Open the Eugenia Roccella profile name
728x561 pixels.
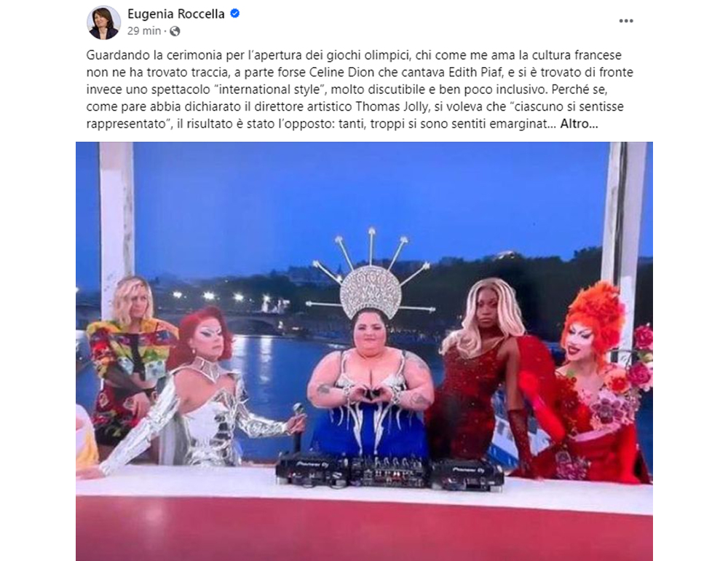[x=176, y=14]
